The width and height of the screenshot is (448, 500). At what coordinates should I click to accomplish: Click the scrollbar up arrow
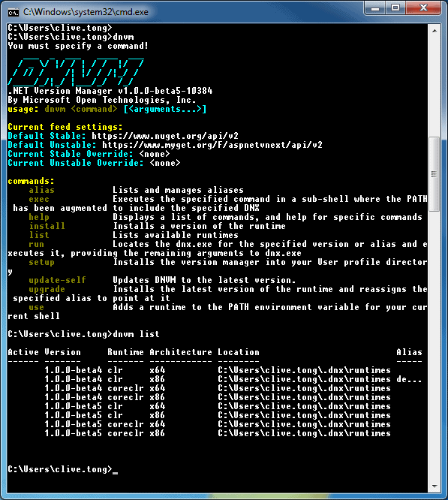pos(434,31)
